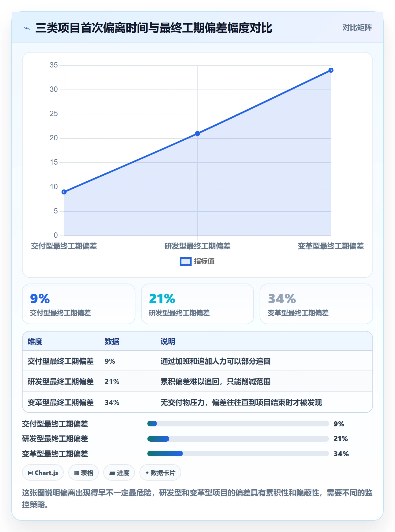The width and height of the screenshot is (395, 532).
Task: Click the 通过加班和追加人力可以部分追回 description cell
Action: click(216, 361)
